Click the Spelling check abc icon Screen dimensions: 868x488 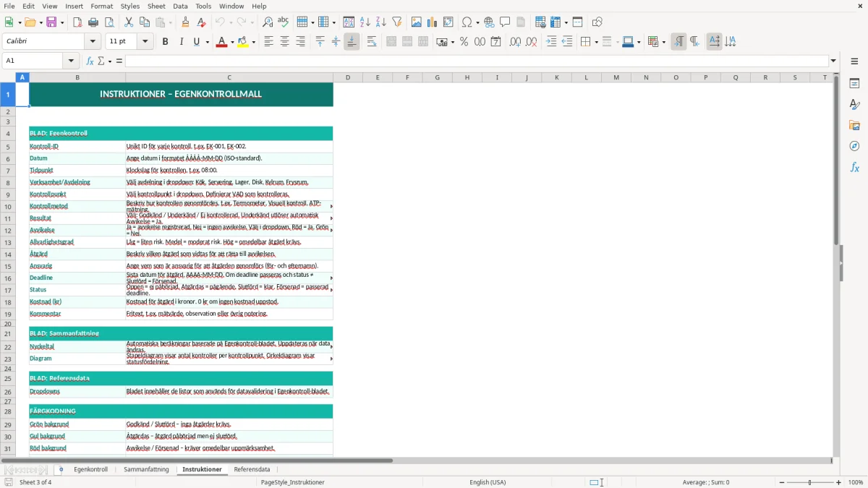click(284, 22)
